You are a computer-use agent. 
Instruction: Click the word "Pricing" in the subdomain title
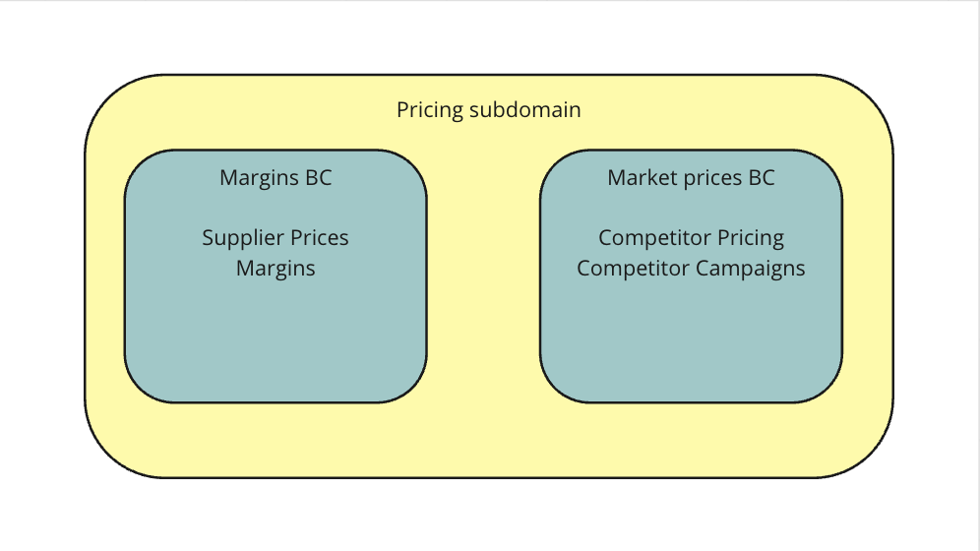click(x=430, y=109)
